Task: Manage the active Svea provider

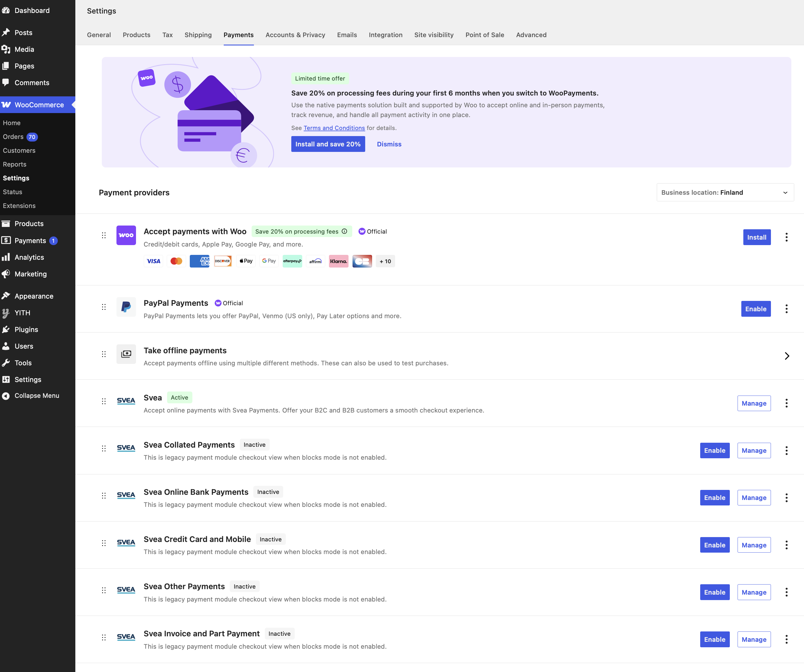Action: coord(754,403)
